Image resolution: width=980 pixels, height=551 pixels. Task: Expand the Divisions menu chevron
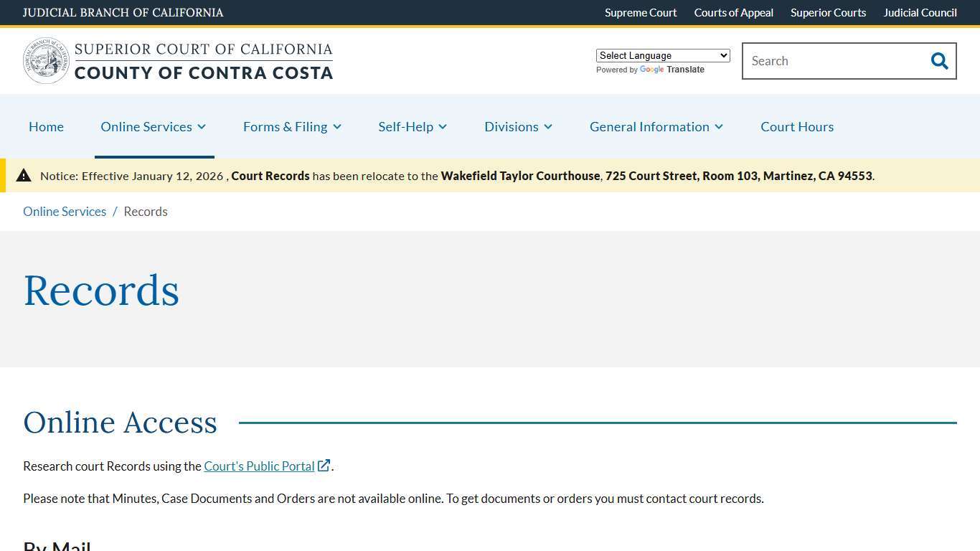coord(549,127)
